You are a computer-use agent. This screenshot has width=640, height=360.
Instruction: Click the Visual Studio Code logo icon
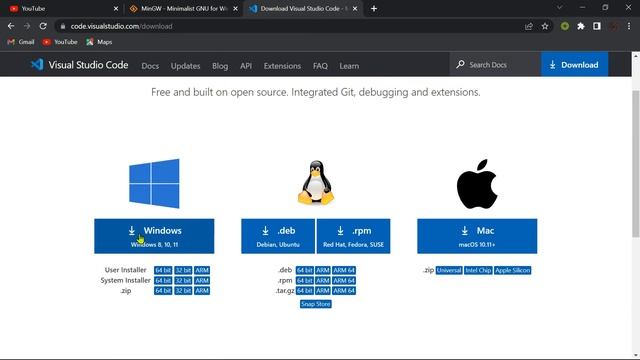point(37,64)
